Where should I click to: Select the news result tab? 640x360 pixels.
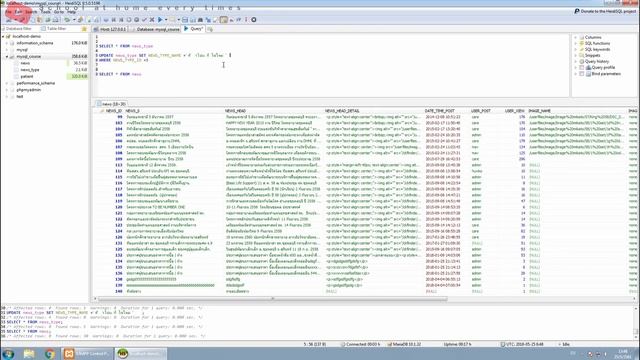[111, 104]
